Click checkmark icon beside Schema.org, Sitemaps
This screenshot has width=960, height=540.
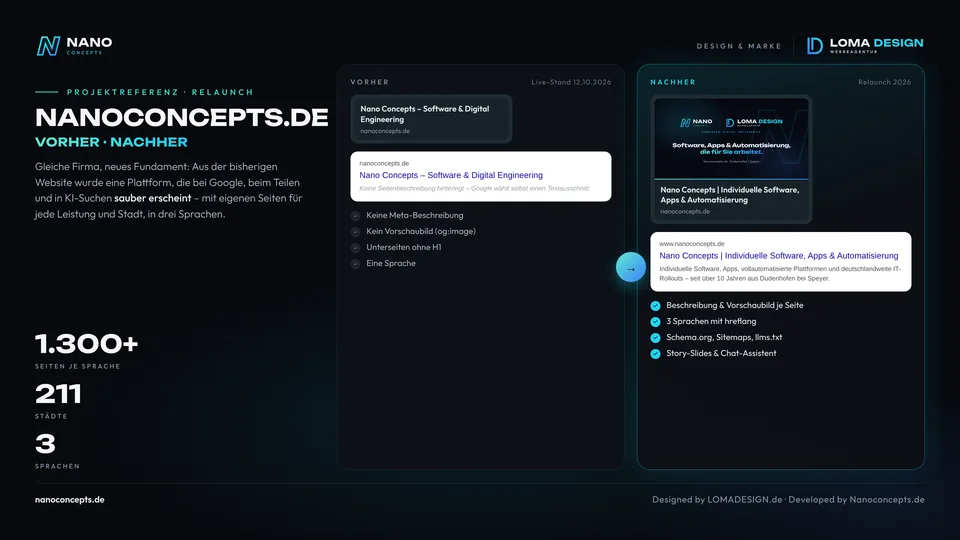[x=655, y=337]
